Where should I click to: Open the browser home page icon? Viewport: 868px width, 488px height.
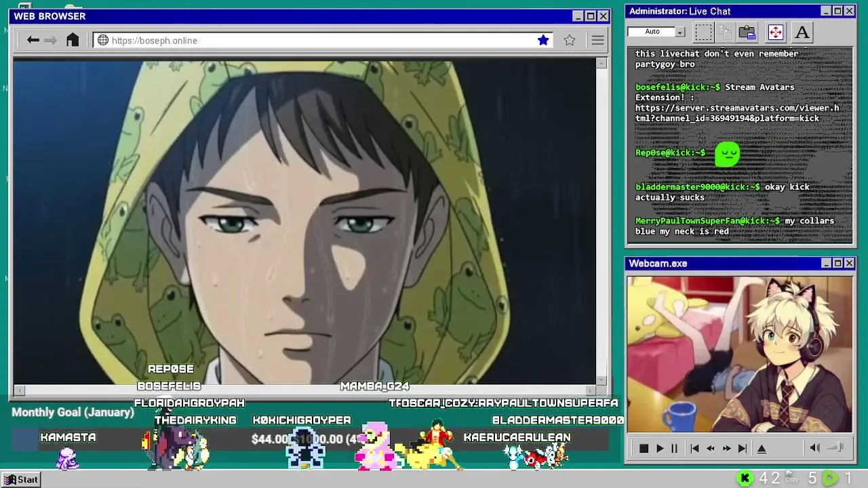pos(73,40)
